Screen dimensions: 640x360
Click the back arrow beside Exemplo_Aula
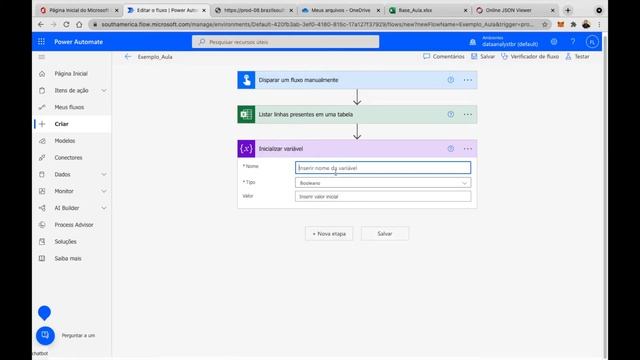[x=128, y=57]
